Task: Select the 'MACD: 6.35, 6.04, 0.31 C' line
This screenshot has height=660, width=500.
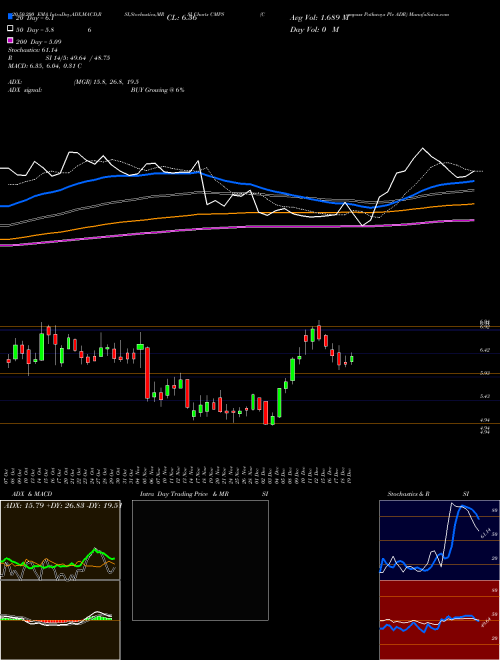Action: [x=45, y=66]
